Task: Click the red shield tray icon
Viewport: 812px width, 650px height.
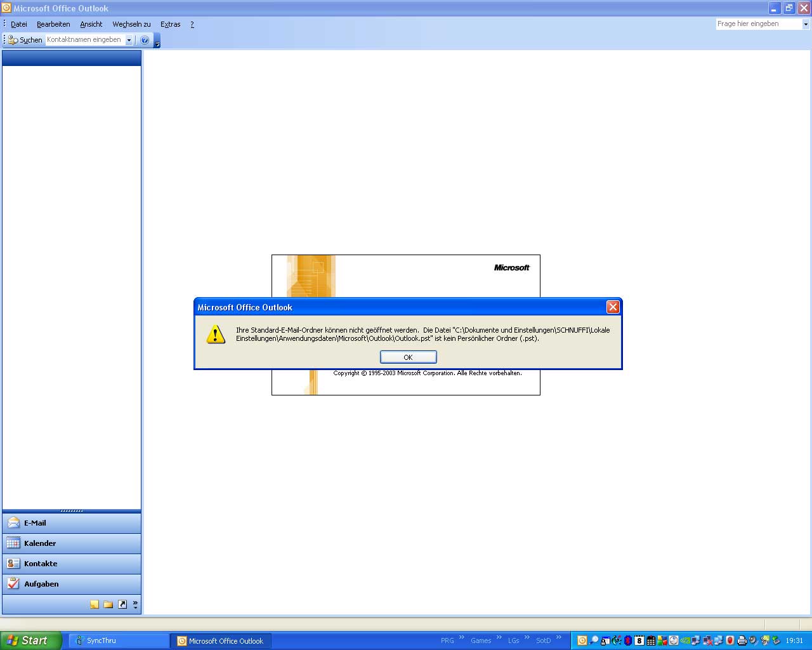Action: pos(730,640)
